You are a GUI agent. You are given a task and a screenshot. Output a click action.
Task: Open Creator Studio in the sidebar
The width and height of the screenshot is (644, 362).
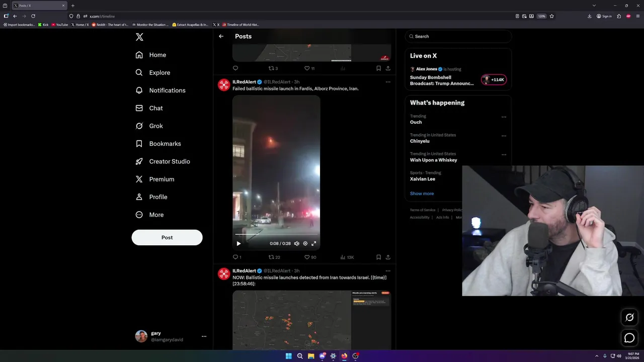[x=163, y=161]
